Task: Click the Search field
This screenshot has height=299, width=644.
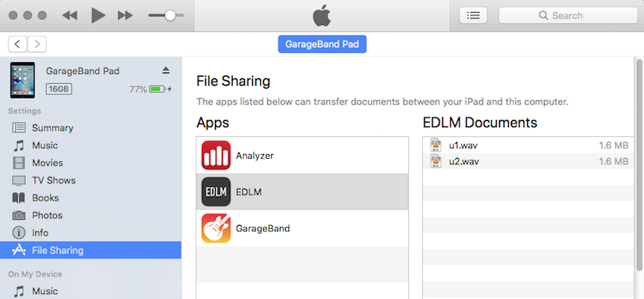Action: pos(568,15)
